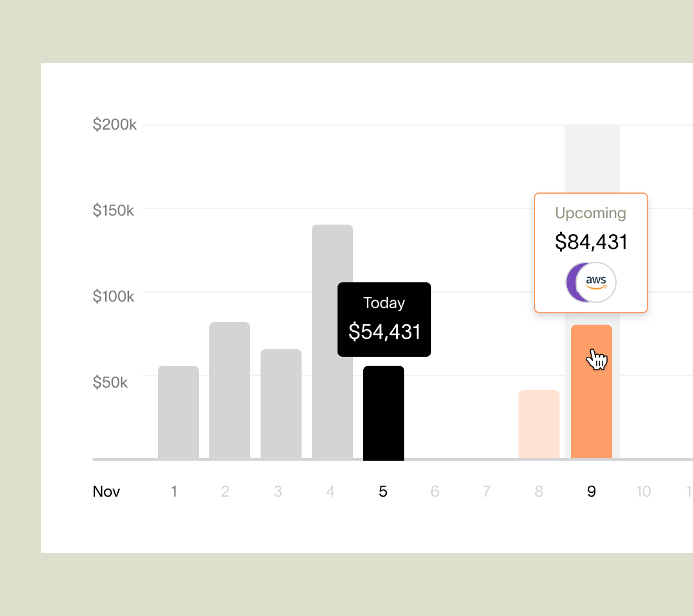Select date 5 on the axis
Screen dimensions: 693x616
point(383,492)
